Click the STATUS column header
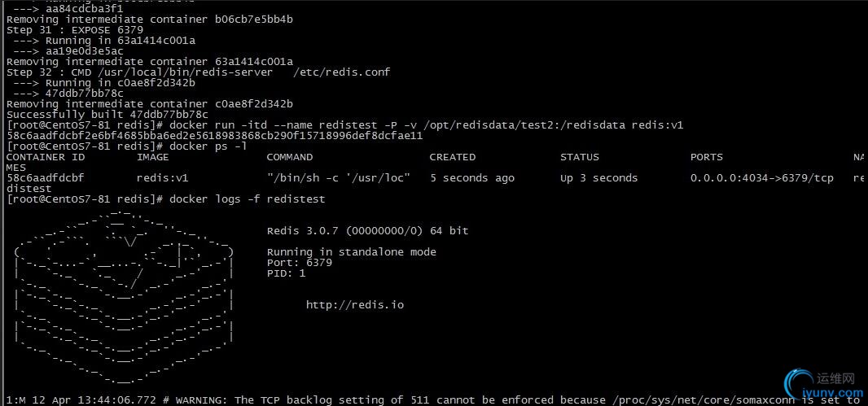Image resolution: width=868 pixels, height=406 pixels. pyautogui.click(x=580, y=157)
